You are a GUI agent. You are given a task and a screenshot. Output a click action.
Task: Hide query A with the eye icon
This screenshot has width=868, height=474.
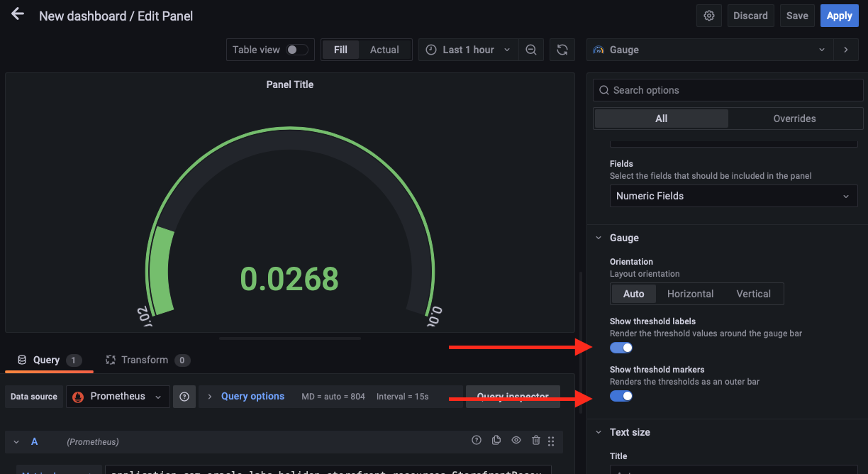(516, 441)
